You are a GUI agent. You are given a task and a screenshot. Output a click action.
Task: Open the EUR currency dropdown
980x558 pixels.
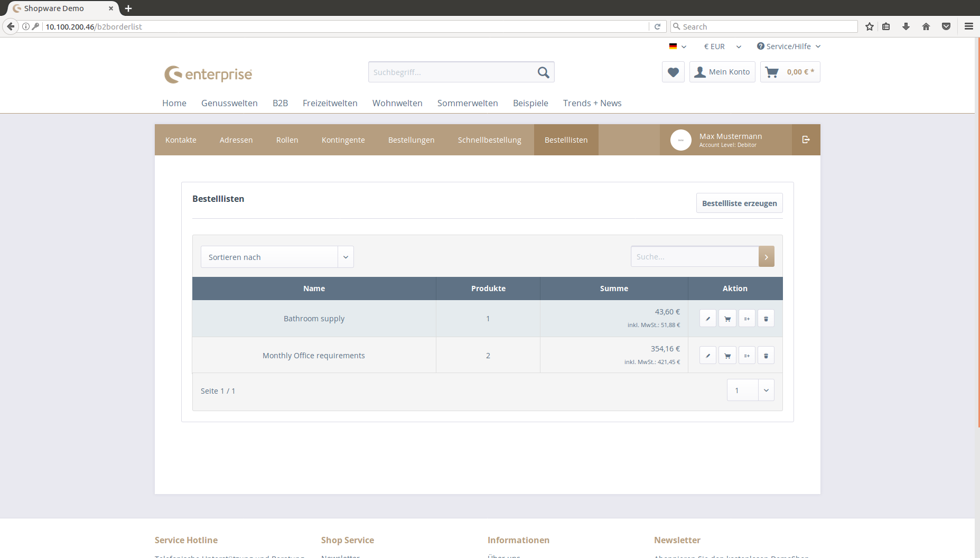[x=722, y=46]
